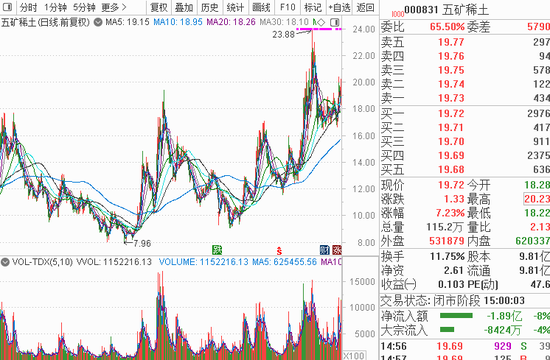The width and height of the screenshot is (550, 360).
Task: Click the 000831 五矿稀土 stock title
Action: coord(446,10)
